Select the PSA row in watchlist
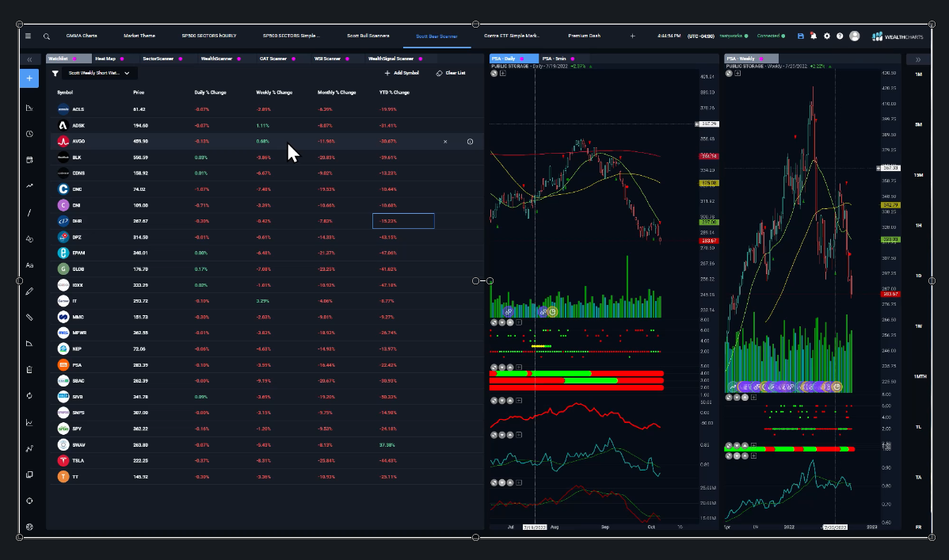This screenshot has height=560, width=949. tap(266, 365)
